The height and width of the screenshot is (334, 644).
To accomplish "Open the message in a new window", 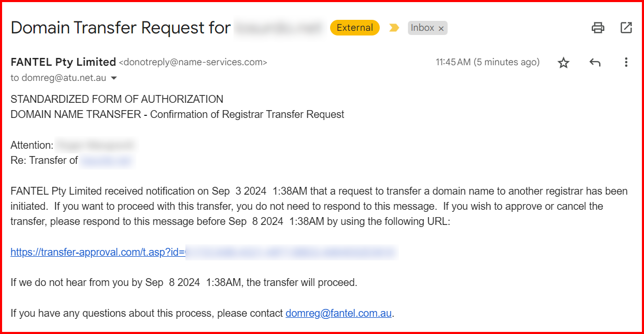I will 626,28.
